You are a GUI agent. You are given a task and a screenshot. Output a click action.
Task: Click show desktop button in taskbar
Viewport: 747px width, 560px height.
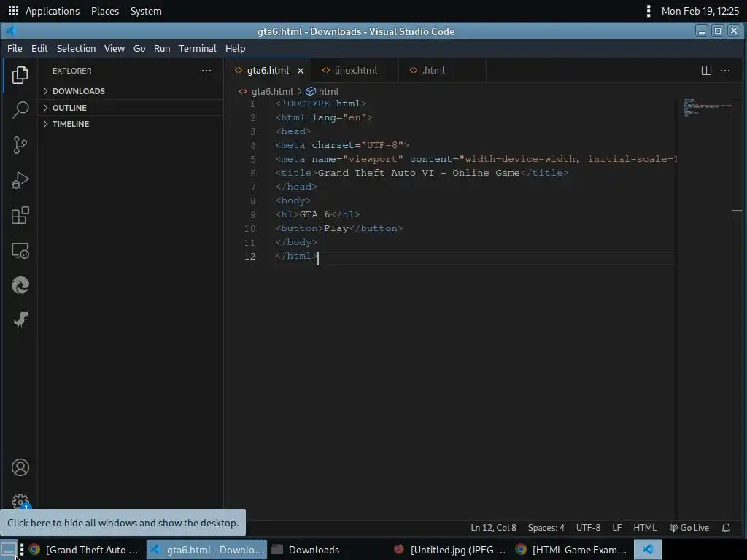pos(9,550)
